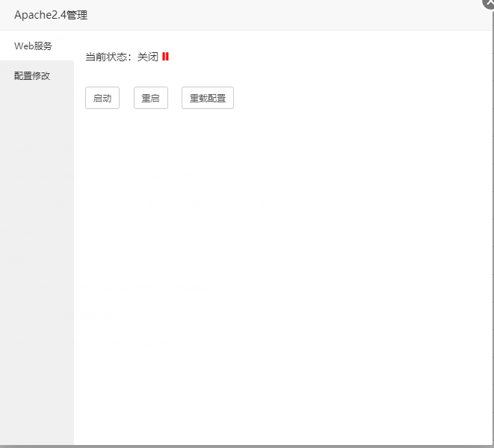The height and width of the screenshot is (448, 494).
Task: Close the Apache2.4管理 dialog
Action: 489,2
